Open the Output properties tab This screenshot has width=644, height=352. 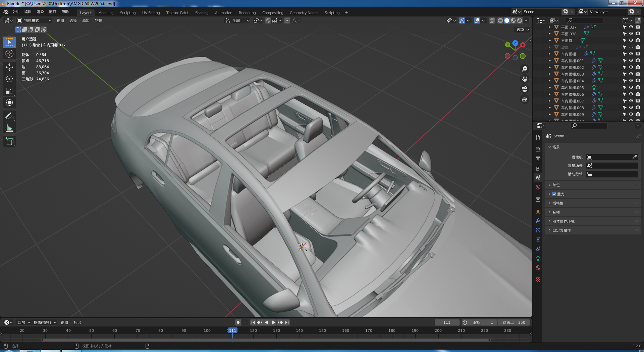point(538,159)
